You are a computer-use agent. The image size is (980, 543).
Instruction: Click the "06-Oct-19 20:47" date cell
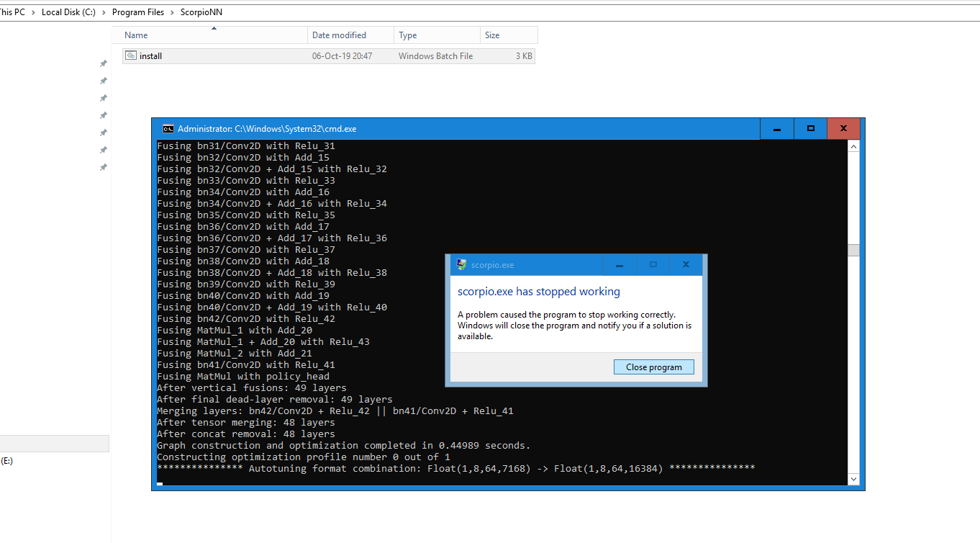pos(342,55)
